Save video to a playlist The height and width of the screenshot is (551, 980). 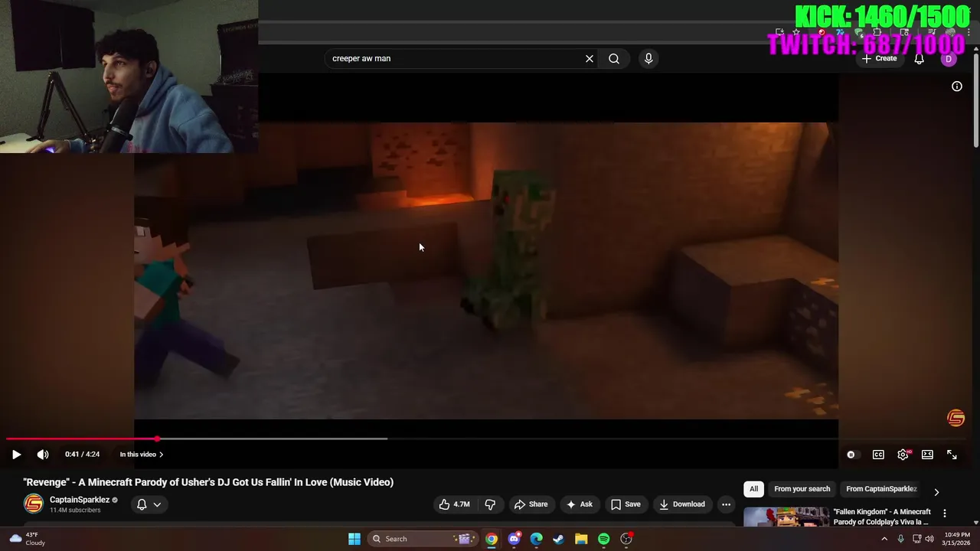(626, 504)
